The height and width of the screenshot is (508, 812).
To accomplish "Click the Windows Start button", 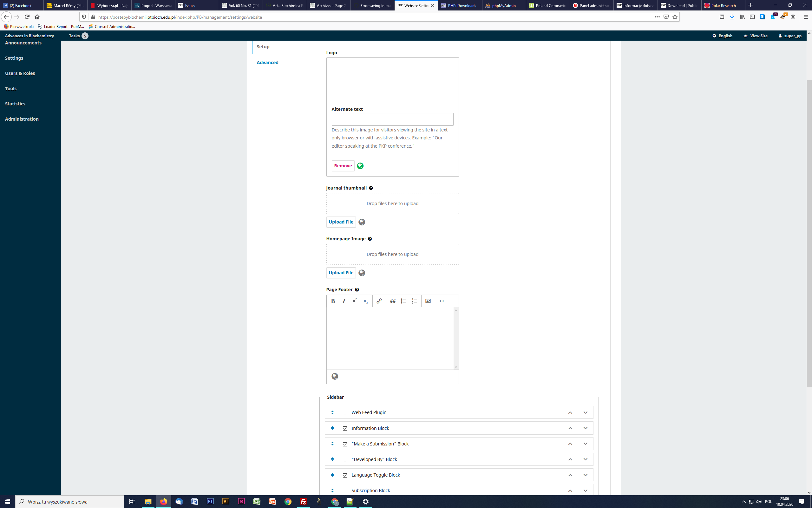I will click(x=7, y=502).
